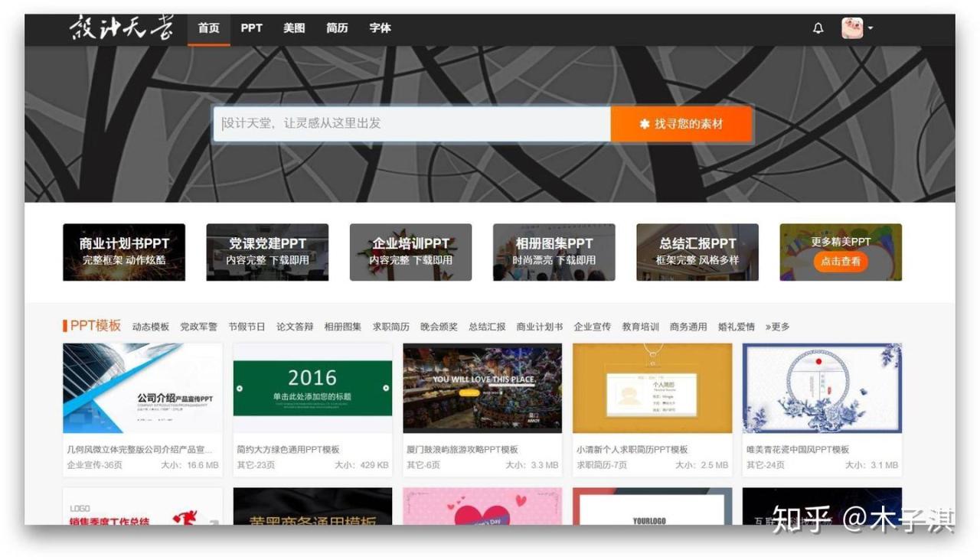
Task: Open the 企业培训PPT banner
Action: 410,252
